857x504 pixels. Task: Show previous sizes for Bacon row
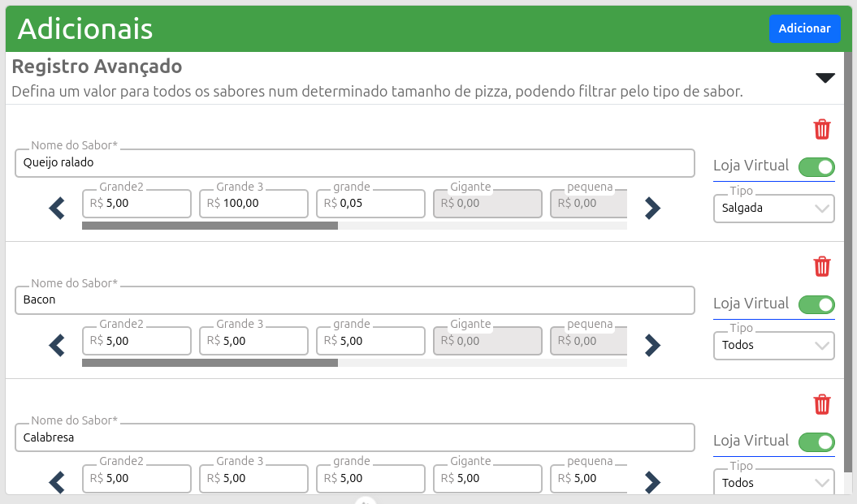point(57,346)
